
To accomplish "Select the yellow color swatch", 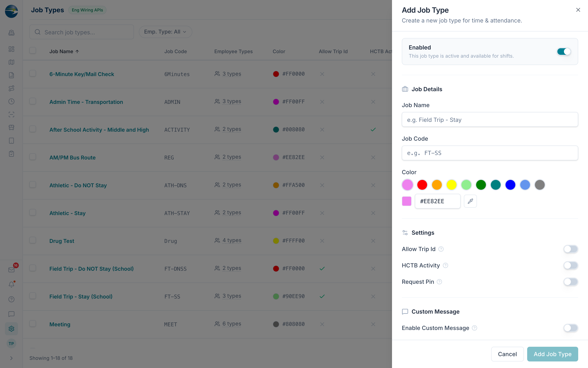I will click(x=451, y=185).
